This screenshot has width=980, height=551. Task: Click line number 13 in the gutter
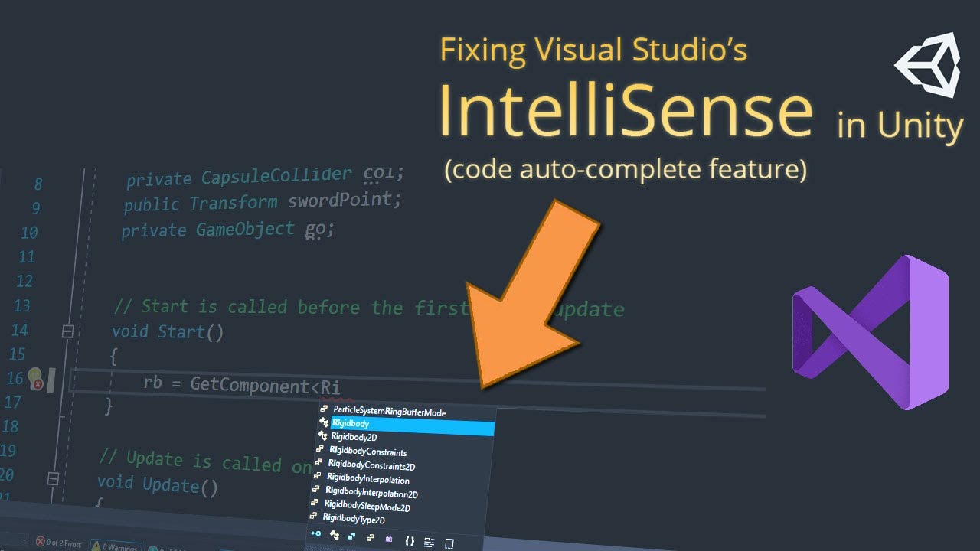[21, 305]
